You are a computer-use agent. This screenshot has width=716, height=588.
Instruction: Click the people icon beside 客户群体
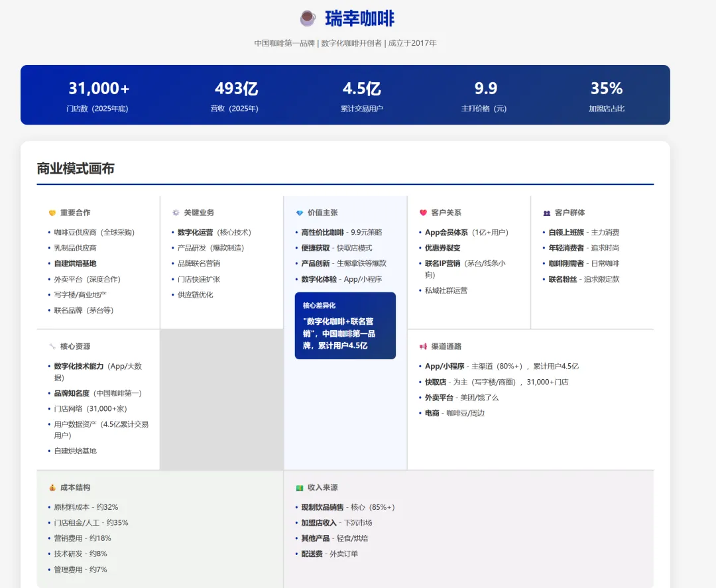546,213
